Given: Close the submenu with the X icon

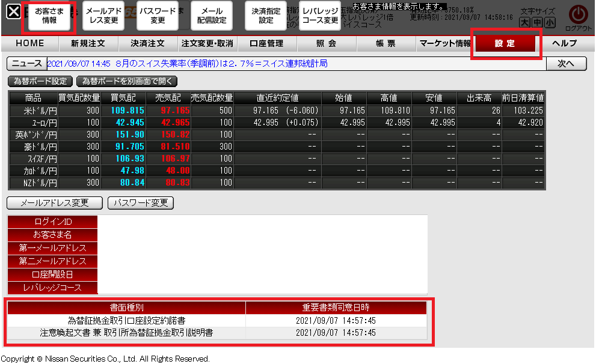Looking at the screenshot, I should pyautogui.click(x=14, y=12).
